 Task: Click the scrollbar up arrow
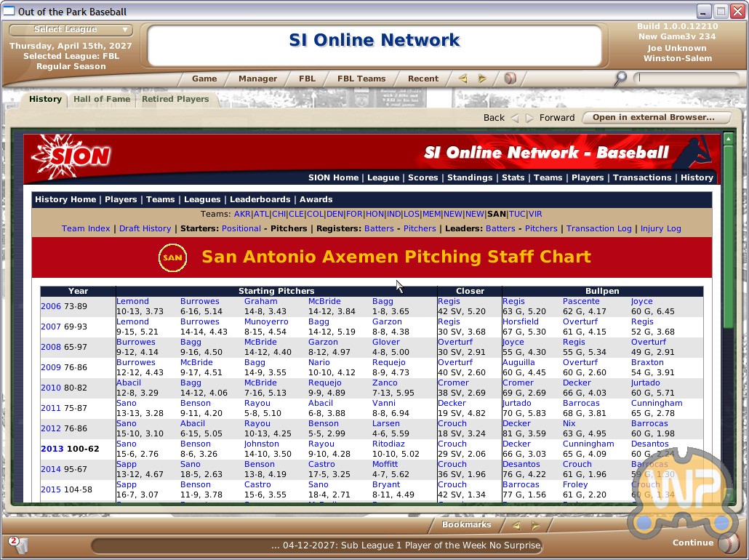728,138
